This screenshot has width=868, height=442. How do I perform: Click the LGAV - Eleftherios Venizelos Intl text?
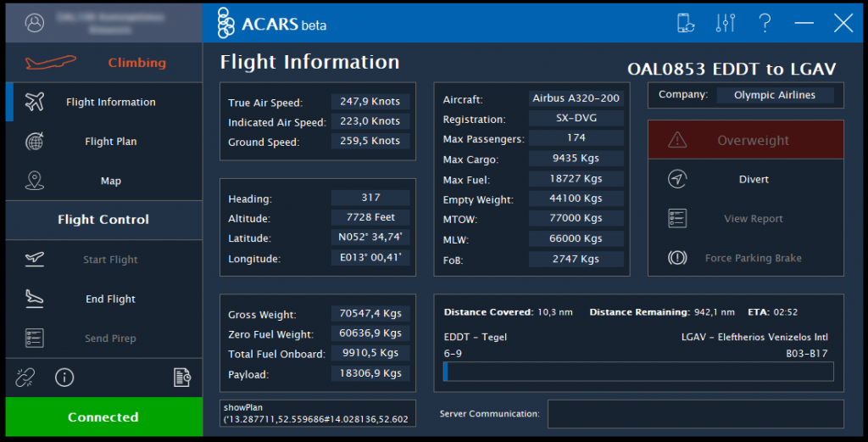[754, 337]
